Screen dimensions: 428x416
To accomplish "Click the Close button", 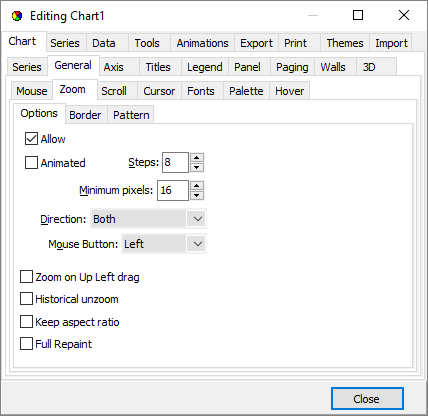I will pyautogui.click(x=367, y=399).
